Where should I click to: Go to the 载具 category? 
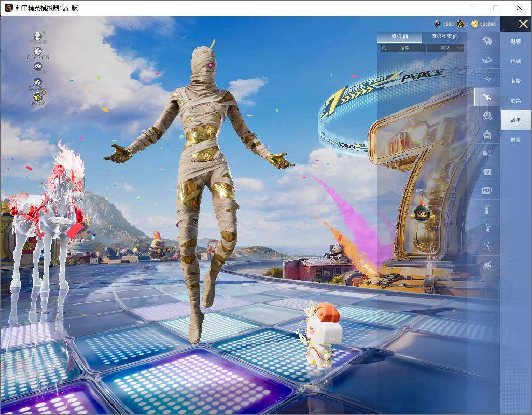click(x=516, y=101)
